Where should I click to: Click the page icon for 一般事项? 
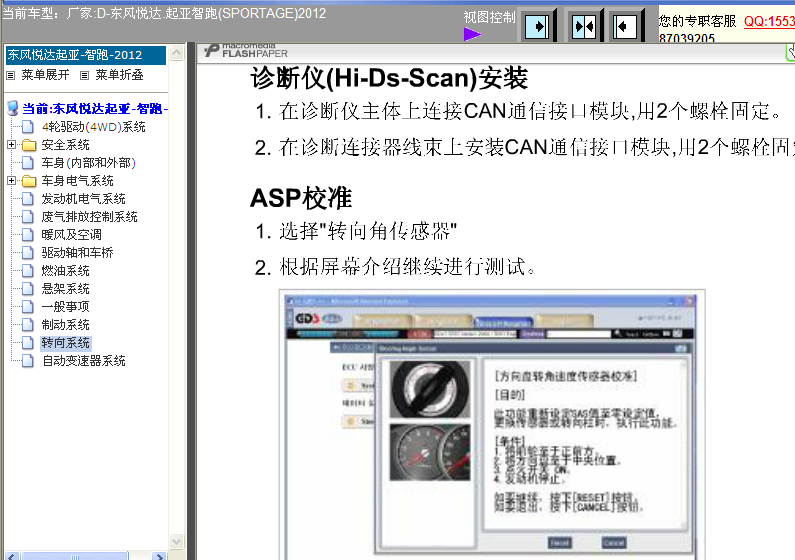tap(28, 307)
